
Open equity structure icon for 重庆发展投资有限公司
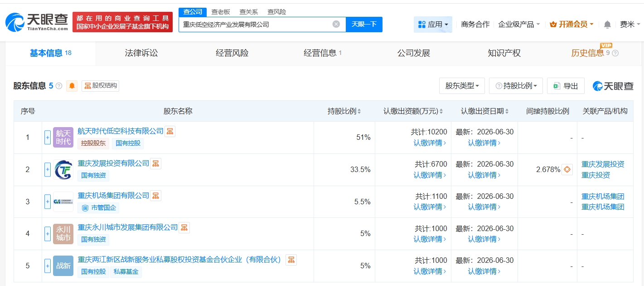click(x=155, y=163)
